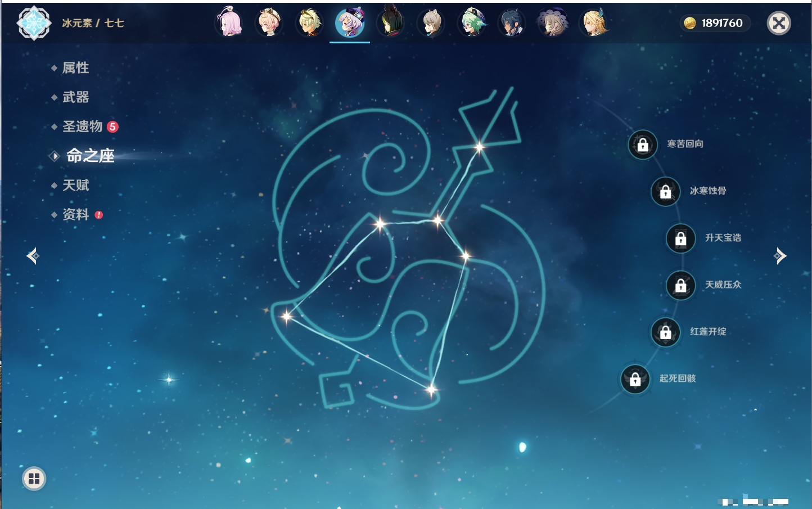Select the gray cat-eared character avatar
The width and height of the screenshot is (812, 509).
pos(431,23)
